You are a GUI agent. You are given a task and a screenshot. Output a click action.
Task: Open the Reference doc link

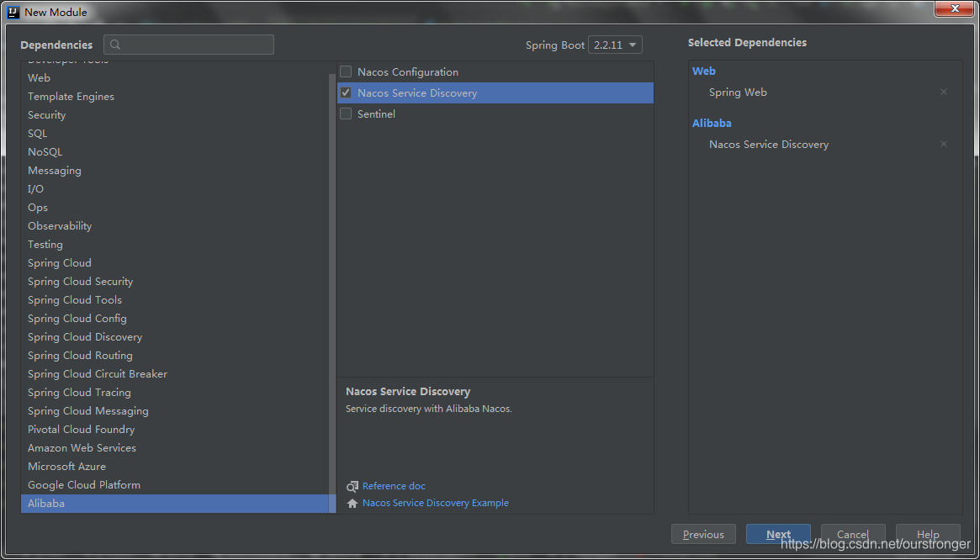pos(394,486)
